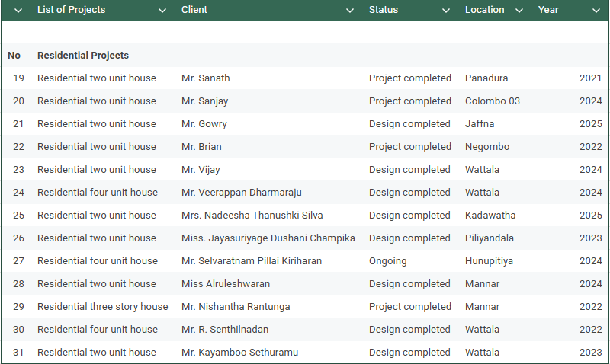Open the Client column filter dropdown
The width and height of the screenshot is (610, 364).
pos(350,11)
